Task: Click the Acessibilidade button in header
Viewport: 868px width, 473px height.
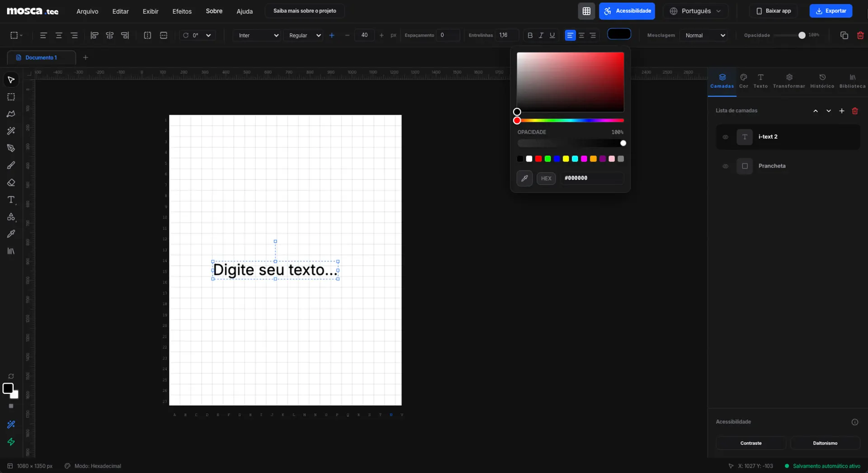Action: point(627,11)
